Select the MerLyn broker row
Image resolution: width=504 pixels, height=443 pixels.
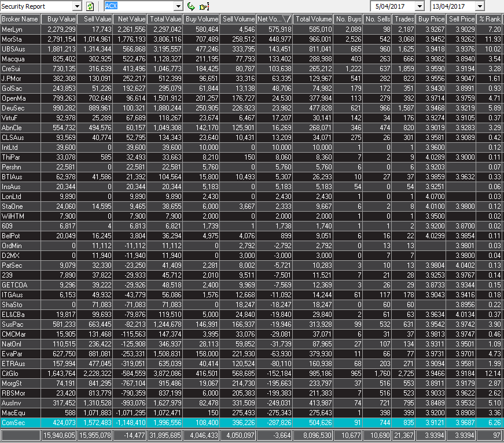pyautogui.click(x=251, y=29)
